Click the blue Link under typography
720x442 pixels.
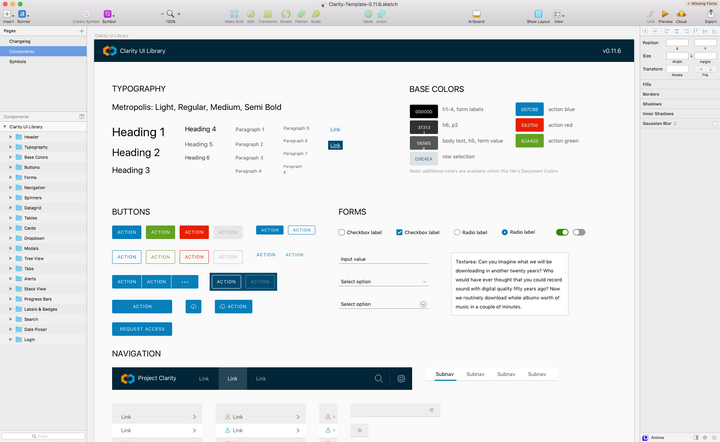pos(335,129)
